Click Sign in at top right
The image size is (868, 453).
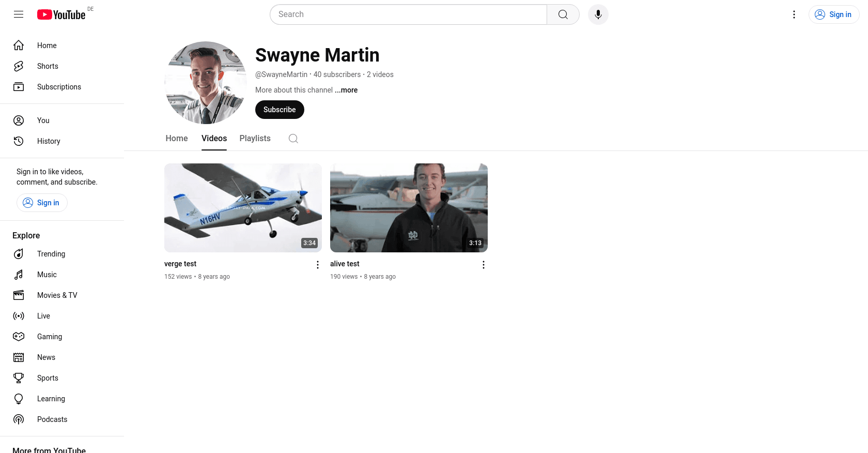(x=833, y=14)
